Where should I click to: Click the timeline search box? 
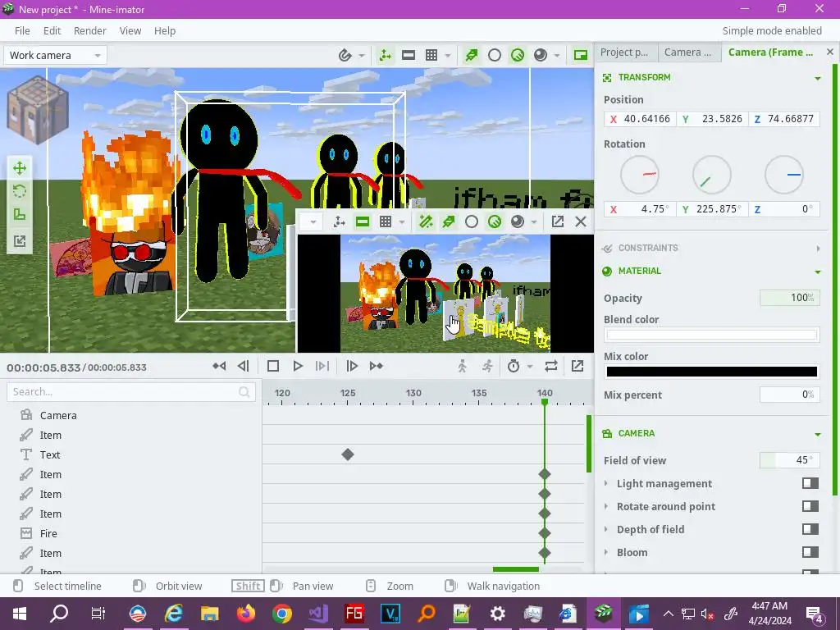[131, 392]
